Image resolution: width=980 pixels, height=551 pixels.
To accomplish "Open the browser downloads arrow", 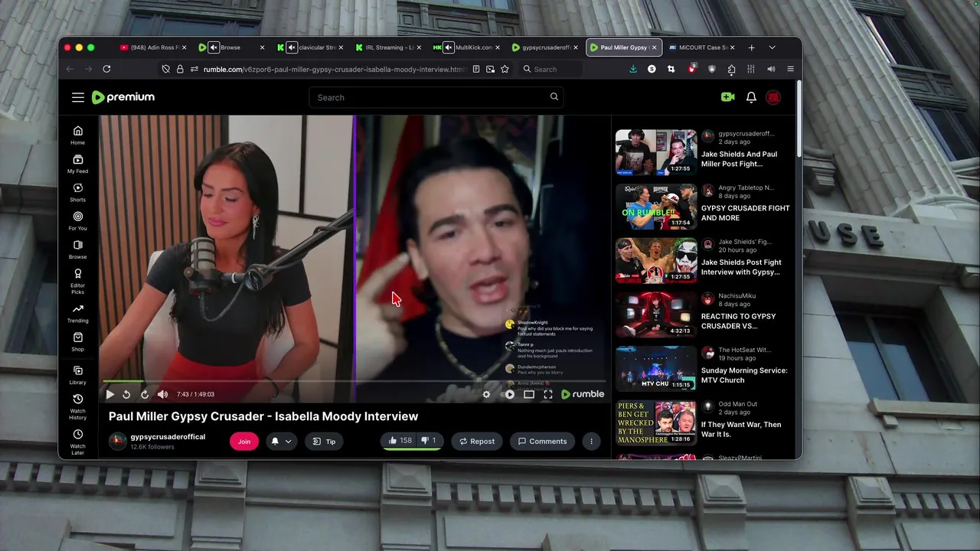I will pos(632,69).
